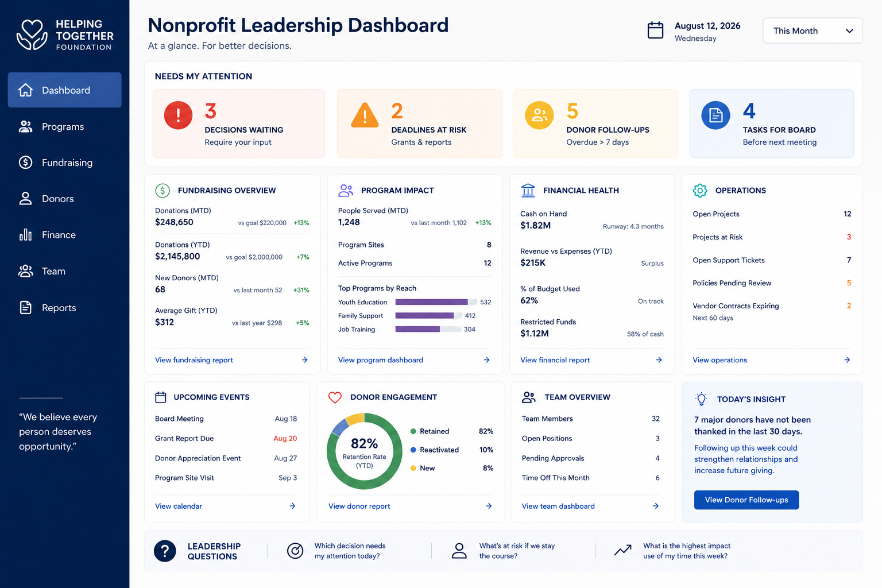
Task: Open the Team sidebar section
Action: [x=64, y=271]
